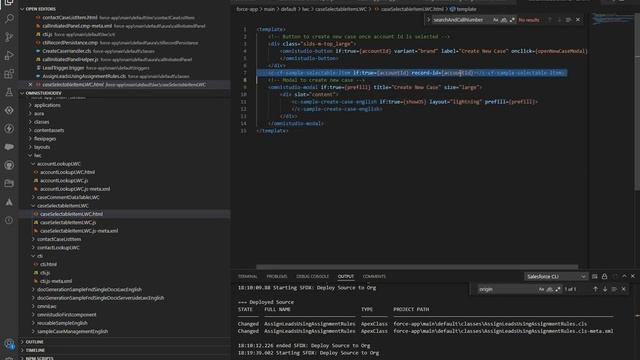Toggle find in selection in editor find
640x360 pixels.
click(x=568, y=20)
